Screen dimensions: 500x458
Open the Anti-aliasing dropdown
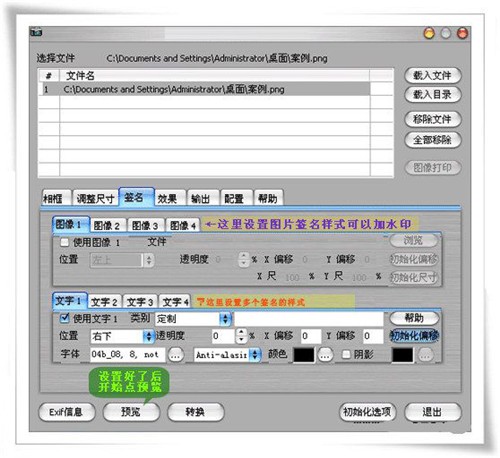click(227, 355)
